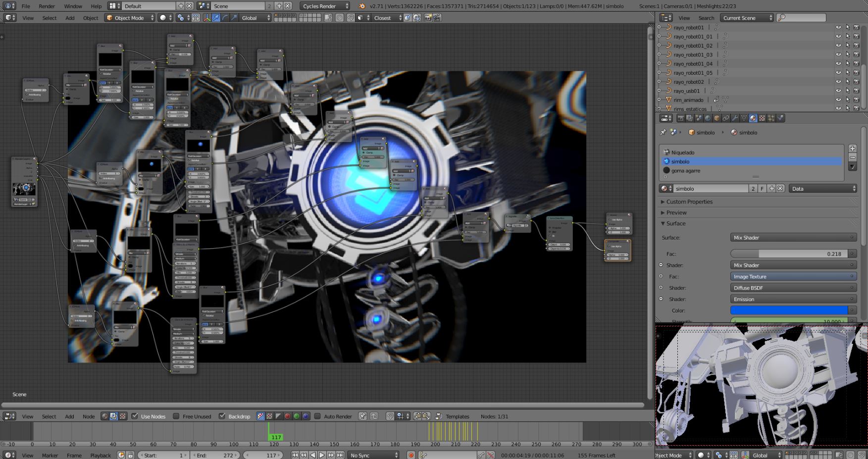Open the Object Constraints chain-link tab
868x459 pixels.
[726, 118]
